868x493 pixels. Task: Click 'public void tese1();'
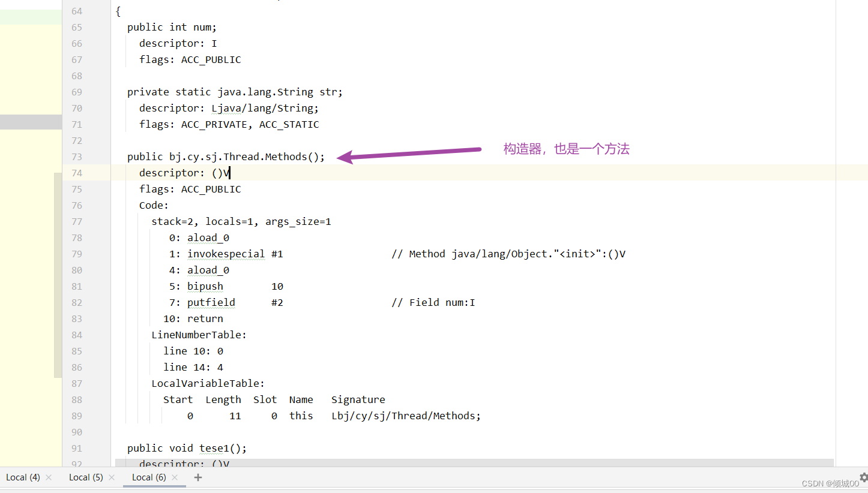click(187, 448)
